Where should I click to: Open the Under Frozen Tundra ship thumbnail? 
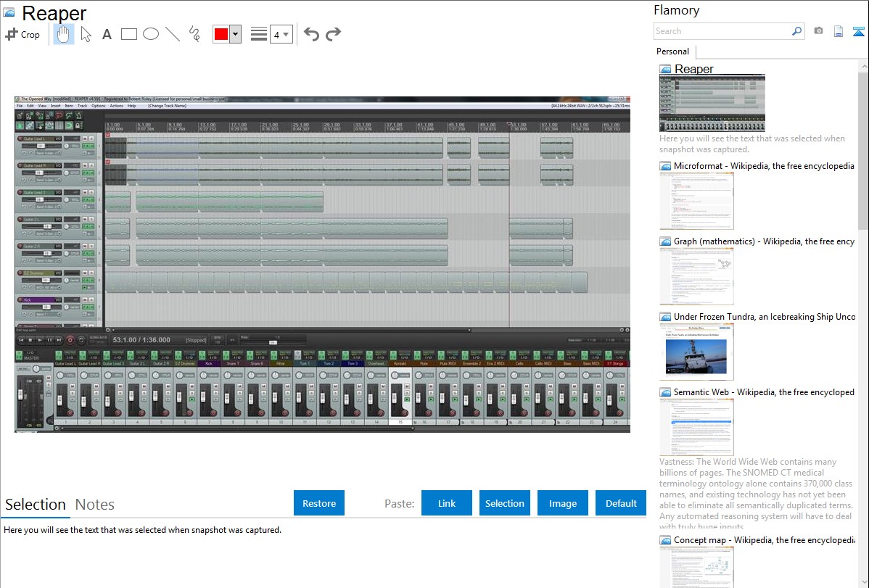tap(696, 352)
